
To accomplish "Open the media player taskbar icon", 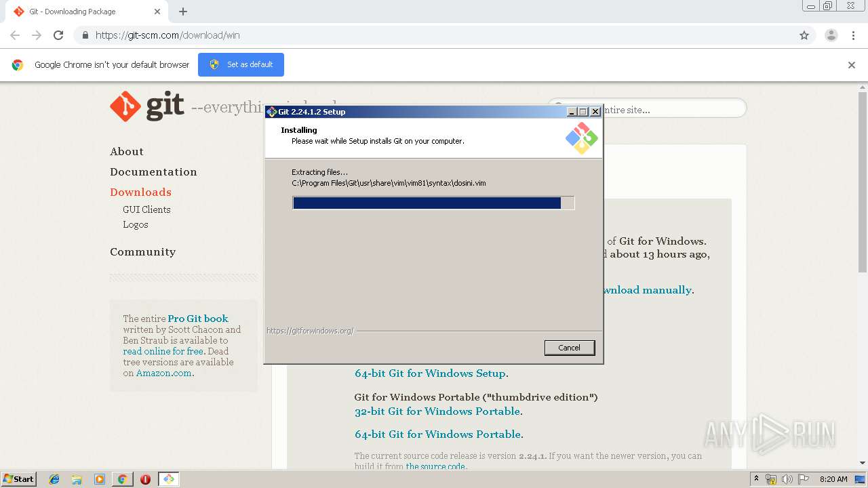I will pyautogui.click(x=100, y=479).
